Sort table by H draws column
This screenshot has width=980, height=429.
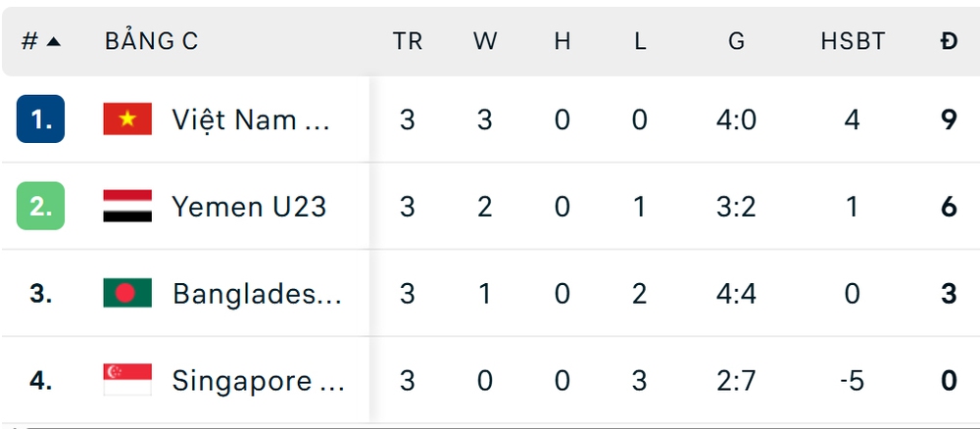tap(562, 41)
